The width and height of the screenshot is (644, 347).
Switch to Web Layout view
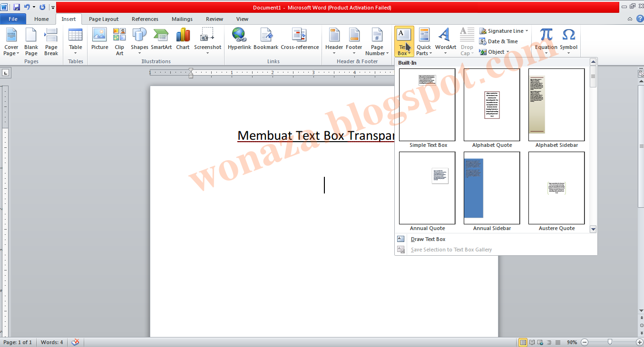[x=539, y=342]
